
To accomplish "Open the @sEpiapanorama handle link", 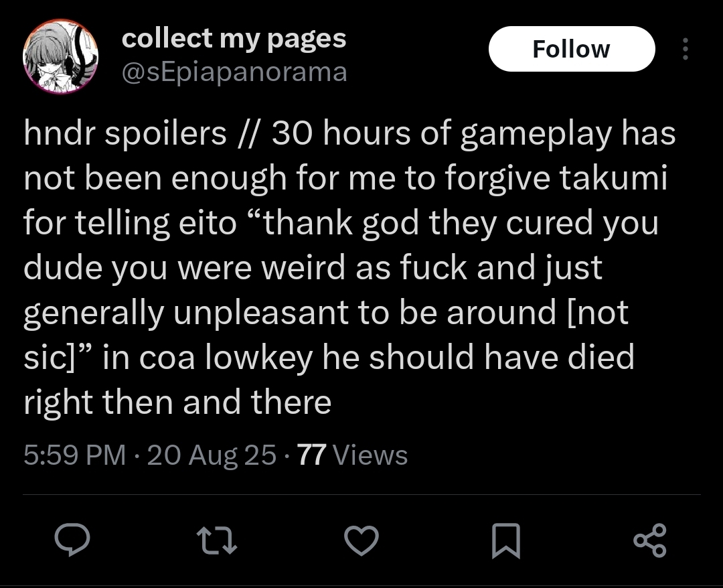I will 234,72.
